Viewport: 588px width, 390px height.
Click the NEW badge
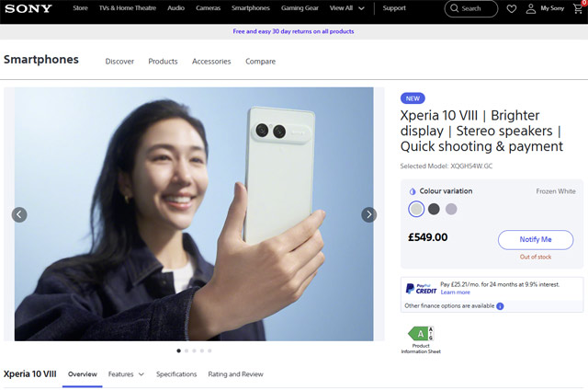point(413,98)
